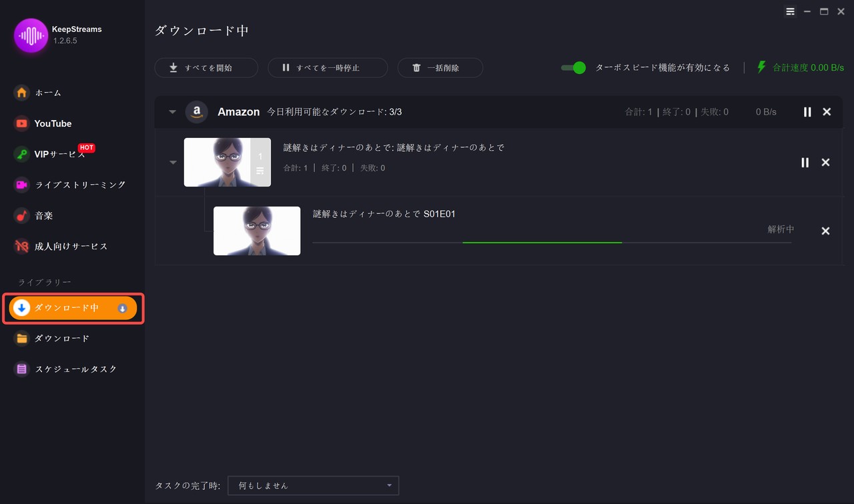Click the すべてを開始 start button
854x504 pixels.
[206, 67]
